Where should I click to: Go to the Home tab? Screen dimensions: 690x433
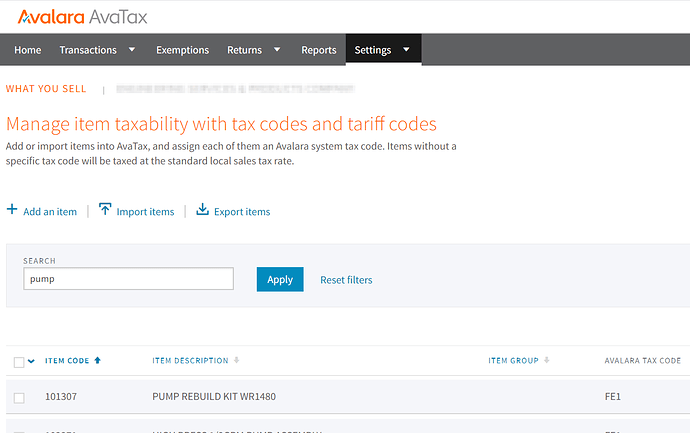(28, 50)
